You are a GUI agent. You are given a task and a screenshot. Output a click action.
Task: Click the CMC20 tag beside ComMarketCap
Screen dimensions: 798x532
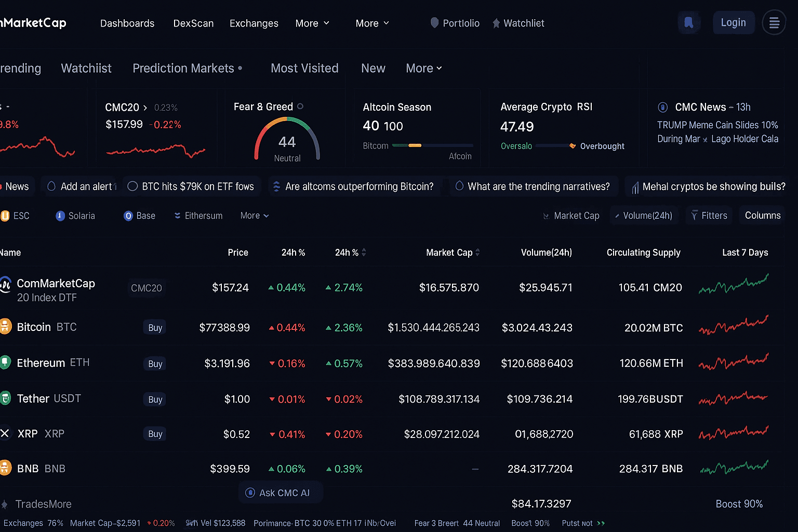coord(147,288)
